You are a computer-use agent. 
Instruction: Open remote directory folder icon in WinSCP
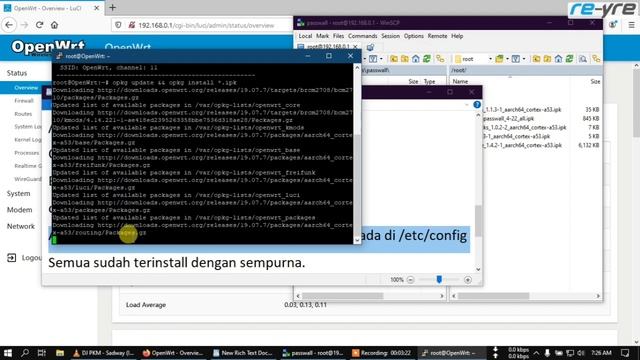(499, 59)
